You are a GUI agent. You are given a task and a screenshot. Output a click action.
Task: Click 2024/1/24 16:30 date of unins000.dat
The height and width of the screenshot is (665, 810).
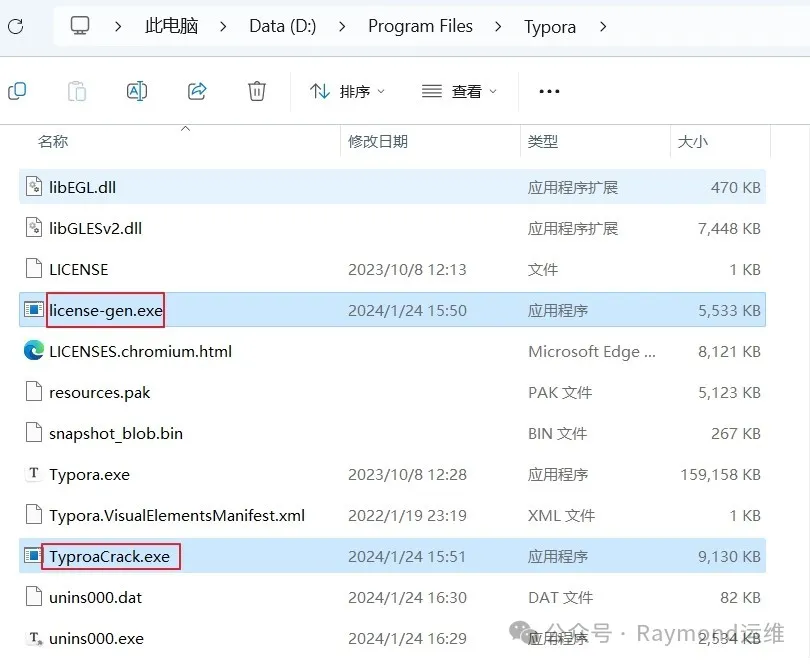point(407,597)
